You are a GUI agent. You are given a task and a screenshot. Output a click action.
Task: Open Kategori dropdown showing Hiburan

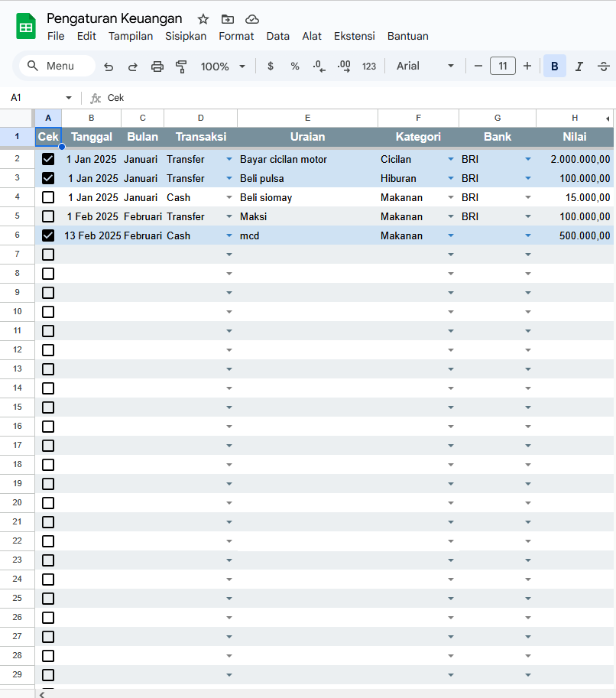[x=451, y=178]
